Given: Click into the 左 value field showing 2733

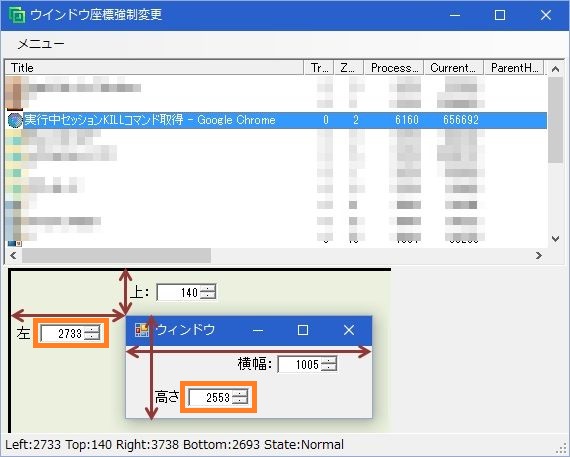Looking at the screenshot, I should [62, 333].
